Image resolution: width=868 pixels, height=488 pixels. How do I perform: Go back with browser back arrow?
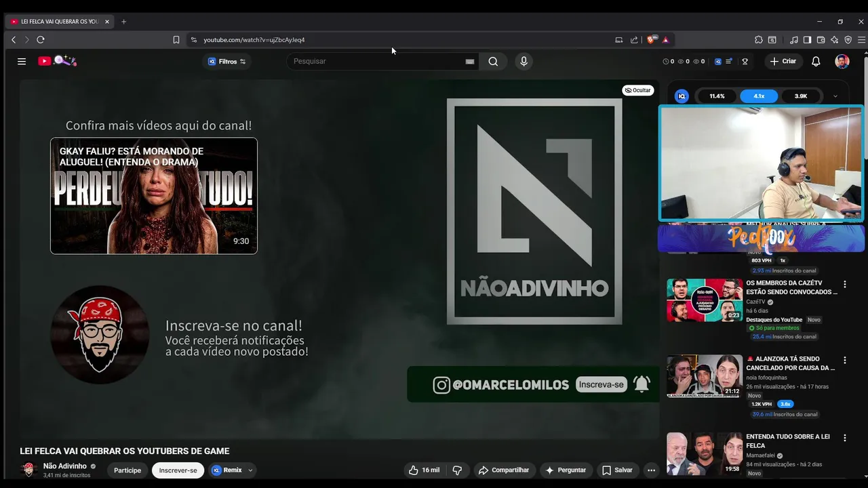pyautogui.click(x=14, y=40)
